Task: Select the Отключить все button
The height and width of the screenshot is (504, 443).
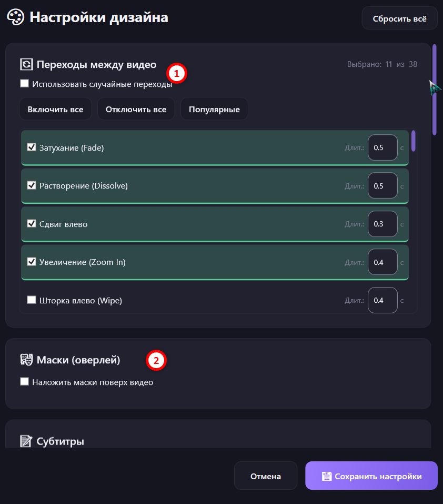Action: coord(136,110)
